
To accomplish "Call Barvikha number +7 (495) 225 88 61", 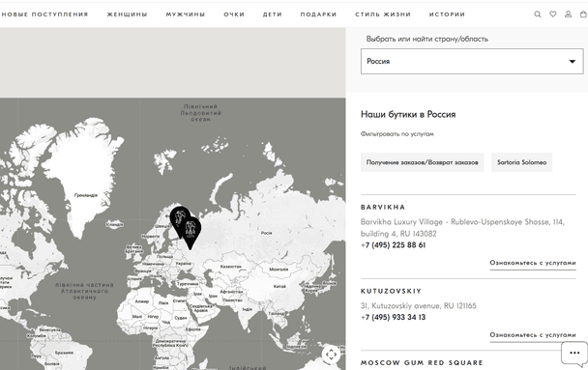I will pos(393,245).
